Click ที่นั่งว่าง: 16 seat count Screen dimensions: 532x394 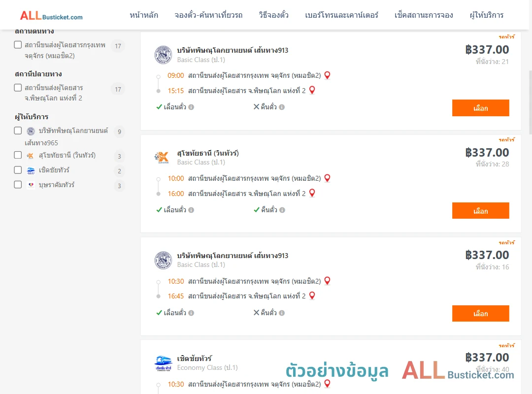pos(492,267)
